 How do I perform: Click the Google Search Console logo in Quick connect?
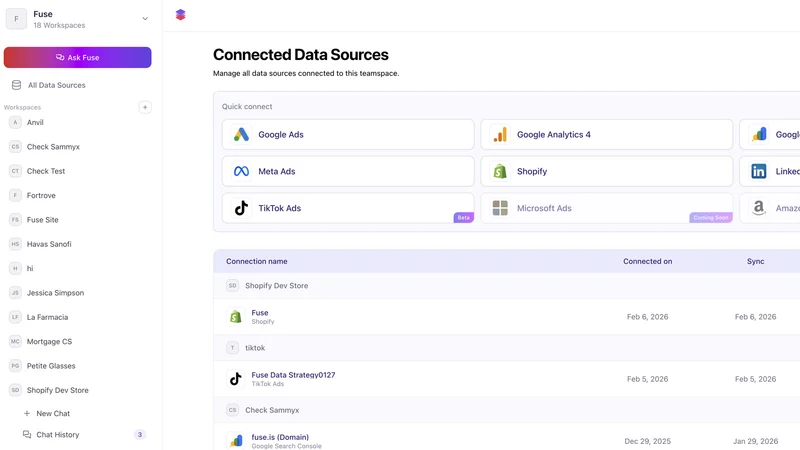(759, 135)
